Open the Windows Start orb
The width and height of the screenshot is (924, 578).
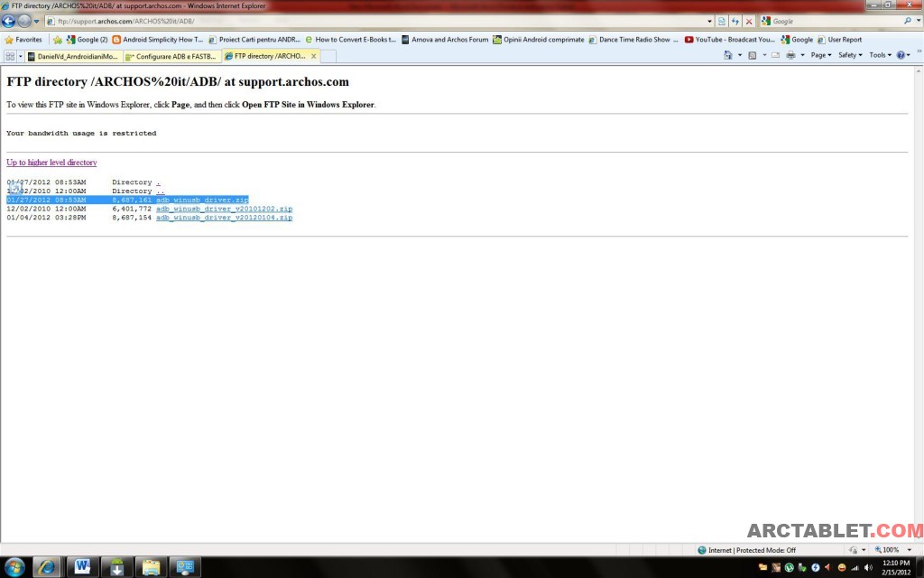click(14, 567)
